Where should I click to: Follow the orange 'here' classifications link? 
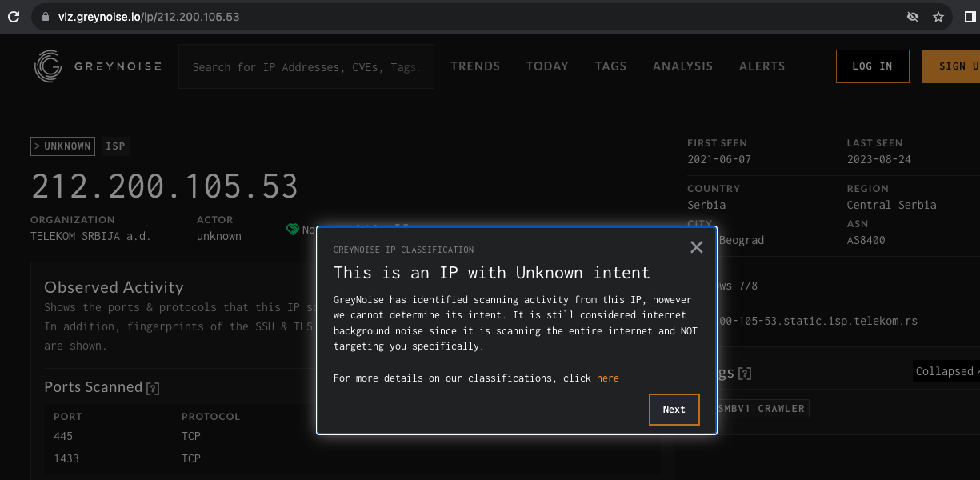click(x=608, y=378)
